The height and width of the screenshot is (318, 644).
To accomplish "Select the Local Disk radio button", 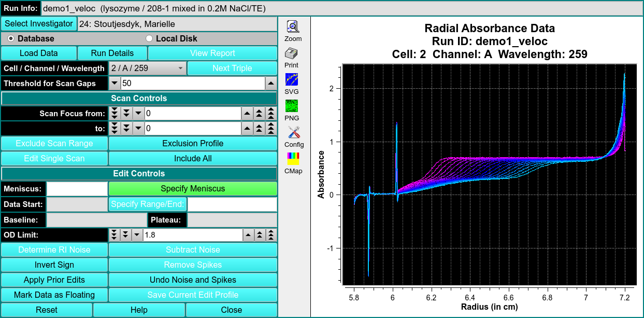I will point(149,38).
